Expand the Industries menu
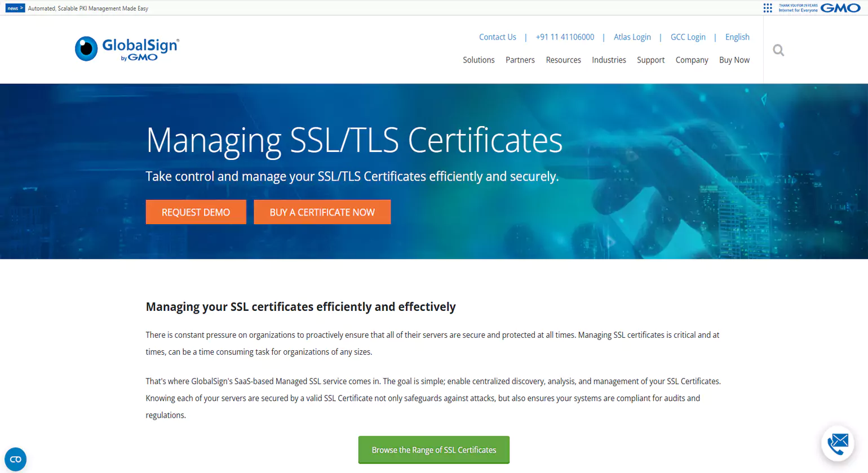This screenshot has width=868, height=473. [609, 60]
